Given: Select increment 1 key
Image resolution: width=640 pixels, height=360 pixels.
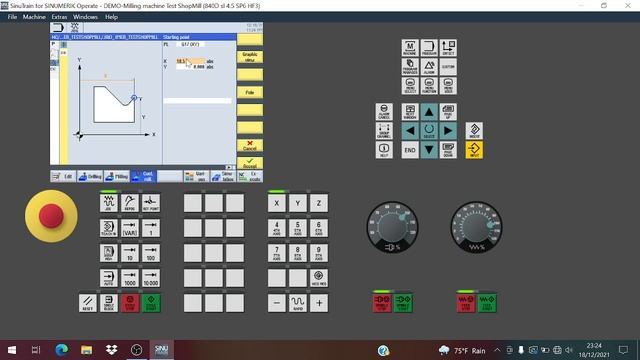Looking at the screenshot, I should 151,228.
